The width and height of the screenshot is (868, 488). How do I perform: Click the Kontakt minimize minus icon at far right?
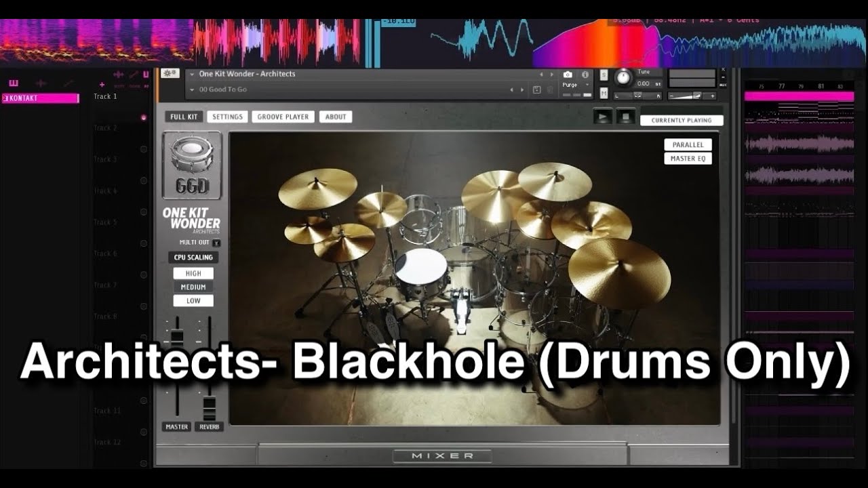723,77
